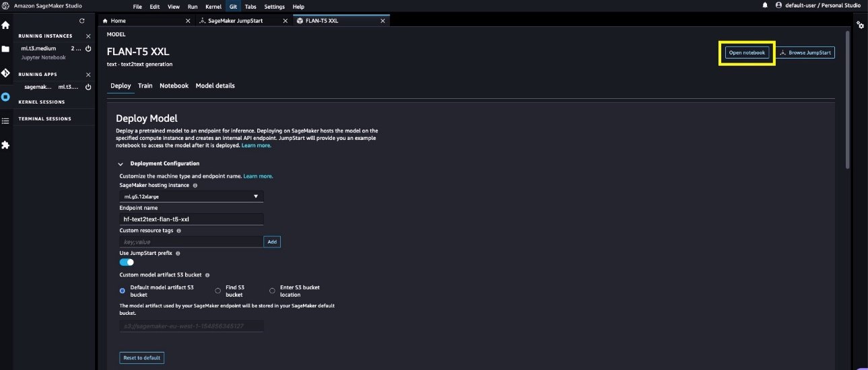The height and width of the screenshot is (370, 868).
Task: Shut down the sagemaker app power icon
Action: coord(88,87)
